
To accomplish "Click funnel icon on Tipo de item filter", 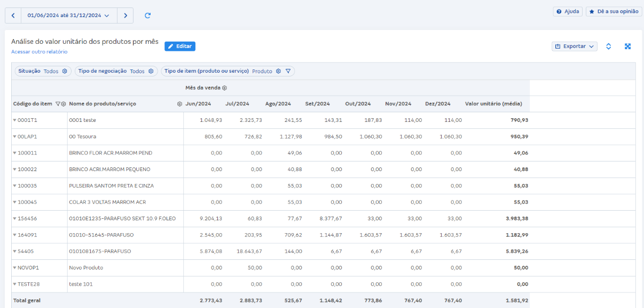I will coord(288,71).
